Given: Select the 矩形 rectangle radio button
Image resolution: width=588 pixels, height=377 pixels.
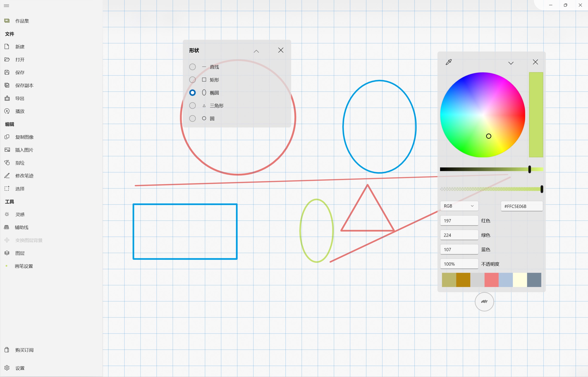Looking at the screenshot, I should (x=193, y=80).
